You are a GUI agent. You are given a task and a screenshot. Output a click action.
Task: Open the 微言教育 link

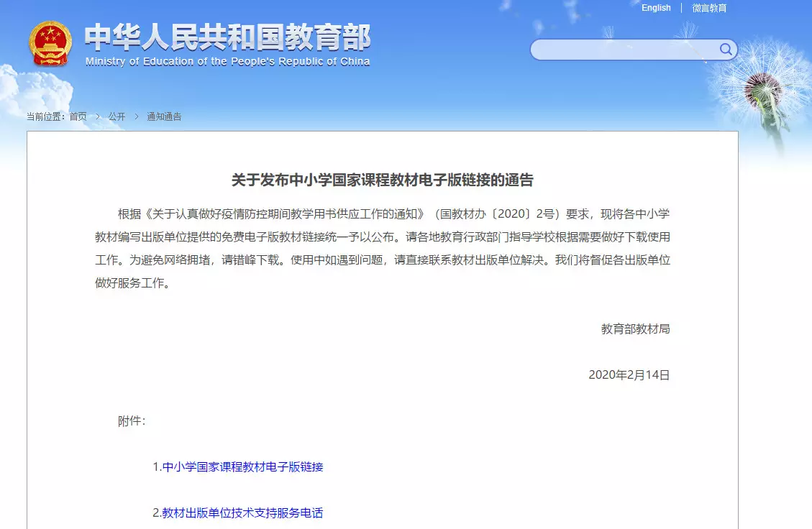(x=709, y=8)
